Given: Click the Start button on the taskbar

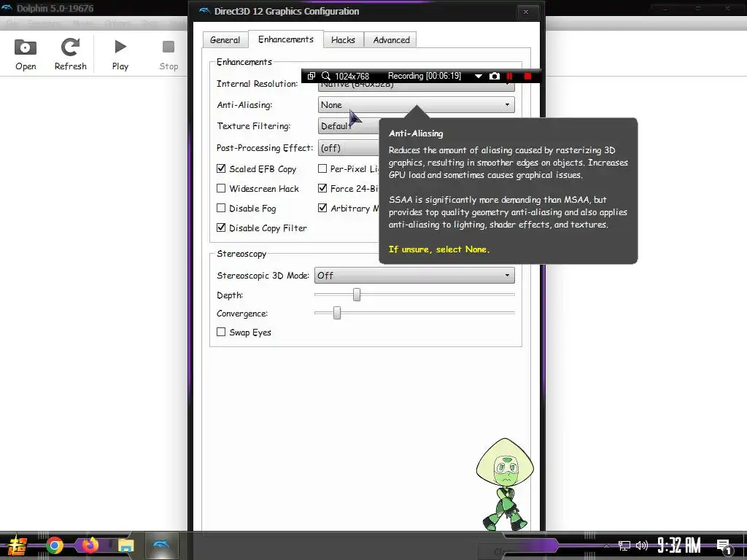Looking at the screenshot, I should click(x=18, y=545).
